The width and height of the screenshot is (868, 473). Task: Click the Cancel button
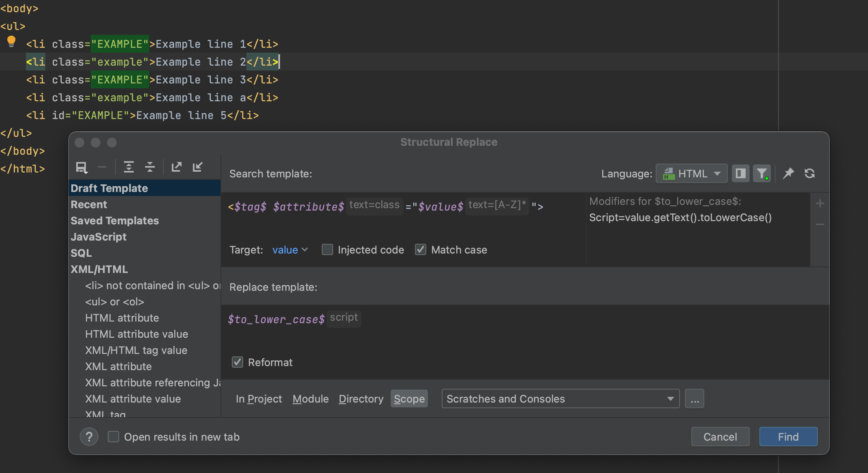click(x=720, y=437)
